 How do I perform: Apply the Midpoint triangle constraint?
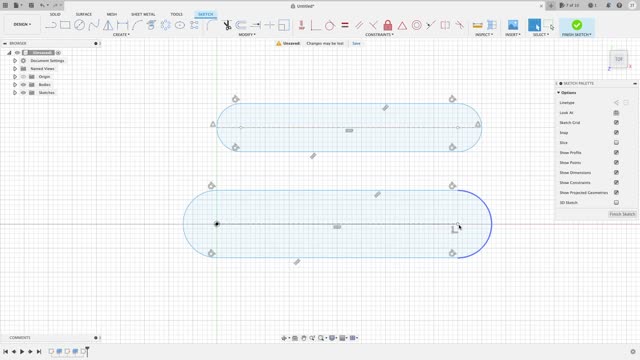pos(402,26)
